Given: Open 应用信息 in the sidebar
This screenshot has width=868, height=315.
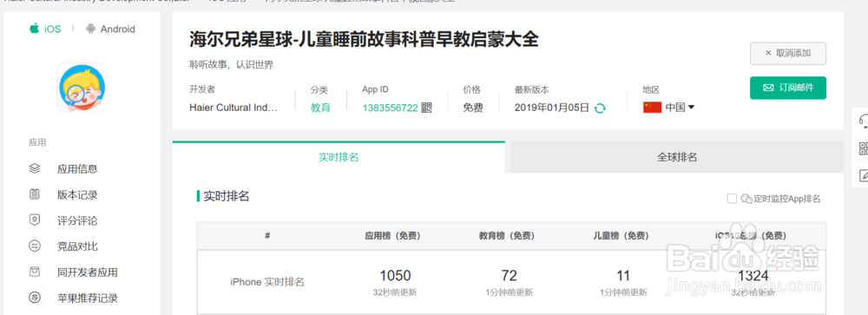Looking at the screenshot, I should (x=77, y=169).
